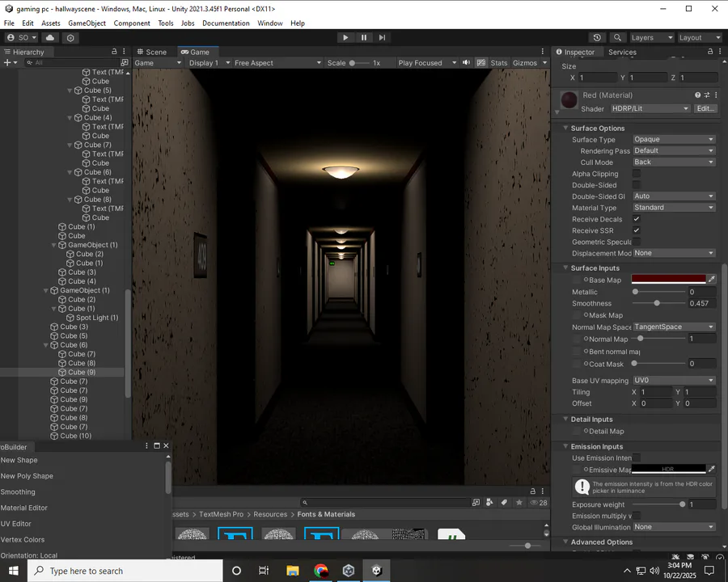Toggle Gizmos in the Game view

click(x=525, y=63)
